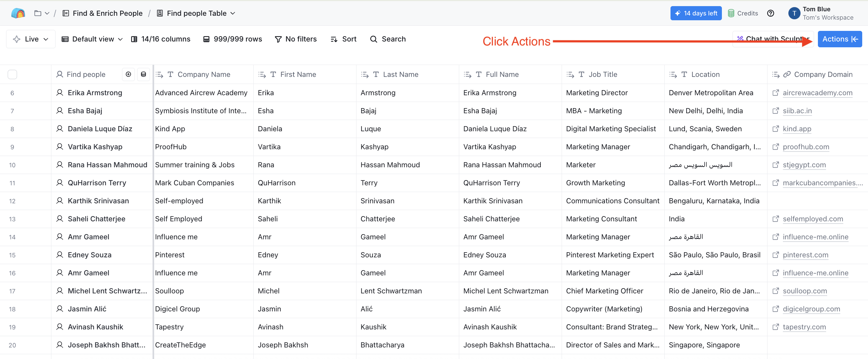
Task: Expand the Live mode dropdown
Action: [x=31, y=39]
